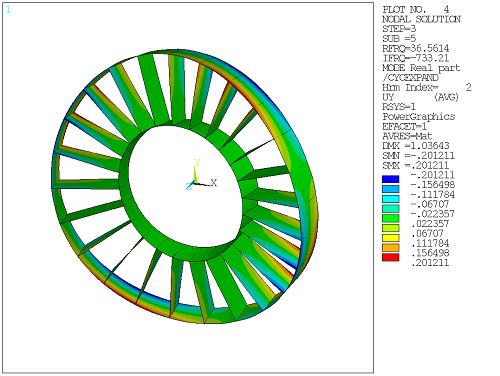Click the window number '1' label

pyautogui.click(x=8, y=10)
